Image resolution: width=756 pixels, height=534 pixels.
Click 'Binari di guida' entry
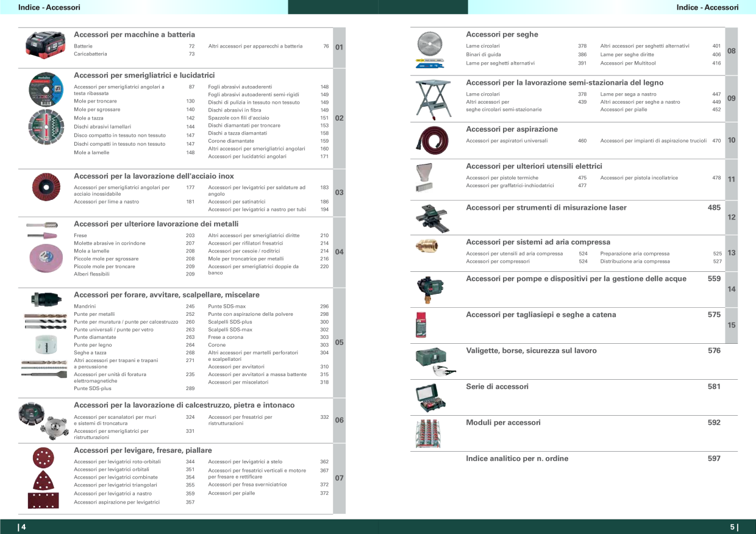point(483,54)
